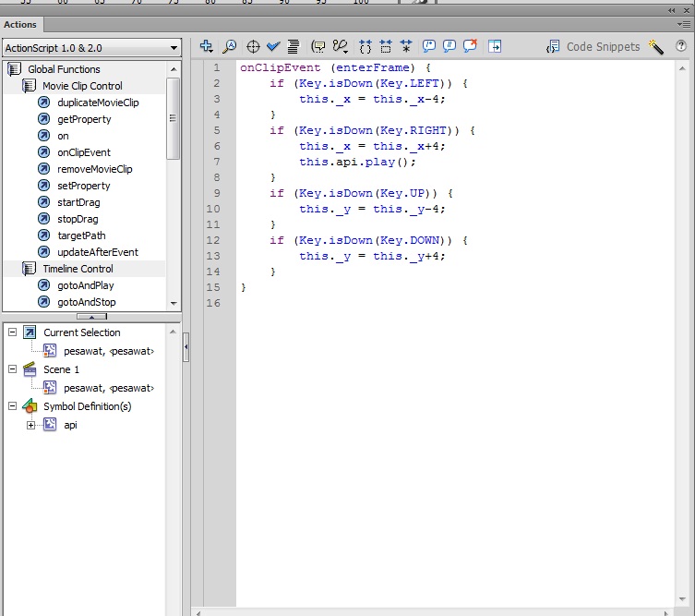
Task: Collapse the Movie Clip Control folder
Action: click(29, 86)
